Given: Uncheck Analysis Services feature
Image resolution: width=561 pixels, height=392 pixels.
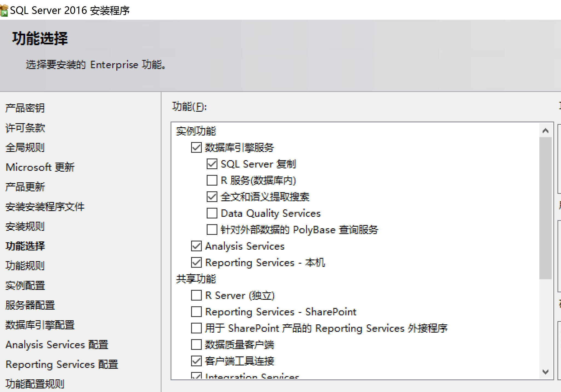Looking at the screenshot, I should (x=196, y=246).
